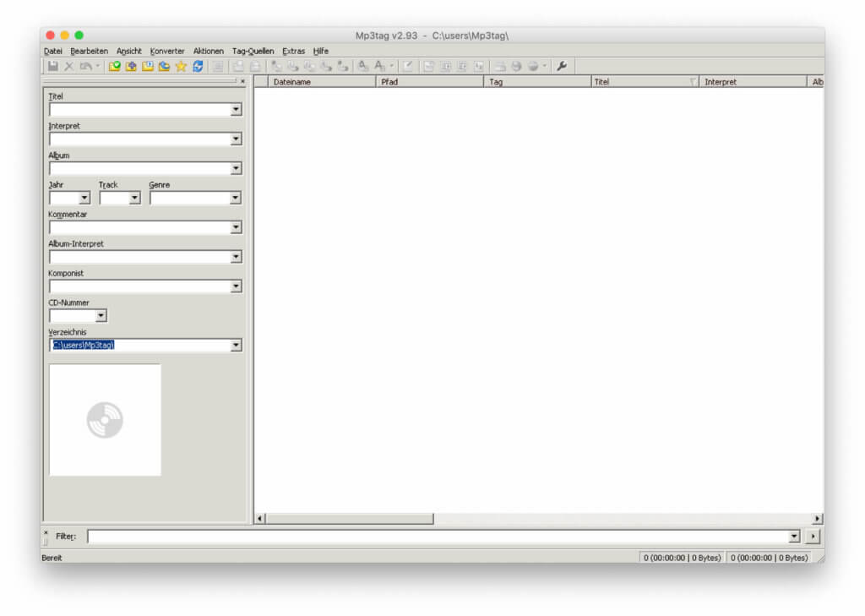This screenshot has height=616, width=865.
Task: Click the larger 'A' Quick Actions icon
Action: 380,66
